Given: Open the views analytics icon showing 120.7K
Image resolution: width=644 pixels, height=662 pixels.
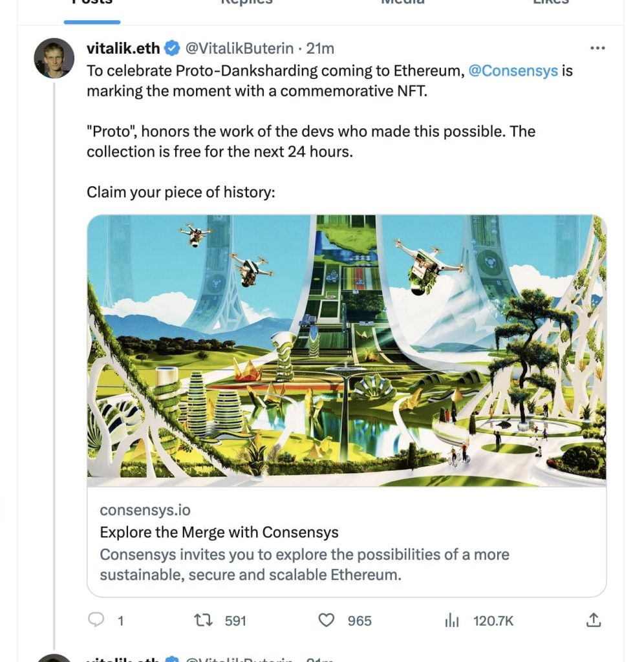Looking at the screenshot, I should [451, 621].
